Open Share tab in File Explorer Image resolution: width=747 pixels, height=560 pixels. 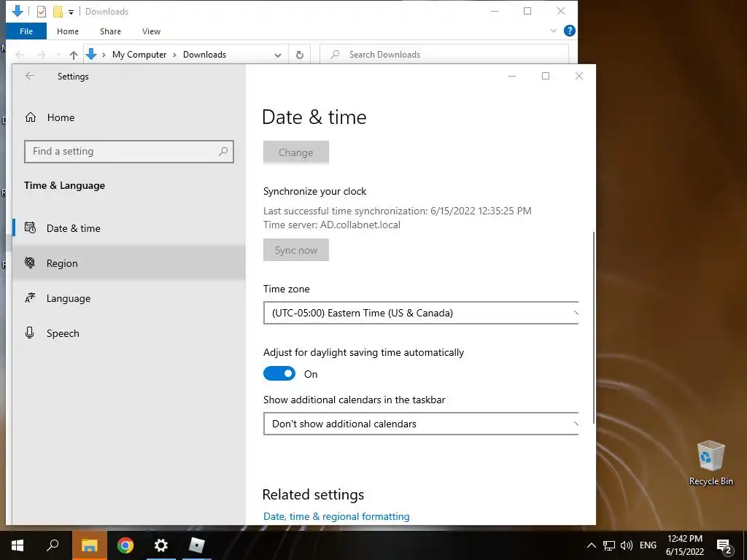coord(110,31)
